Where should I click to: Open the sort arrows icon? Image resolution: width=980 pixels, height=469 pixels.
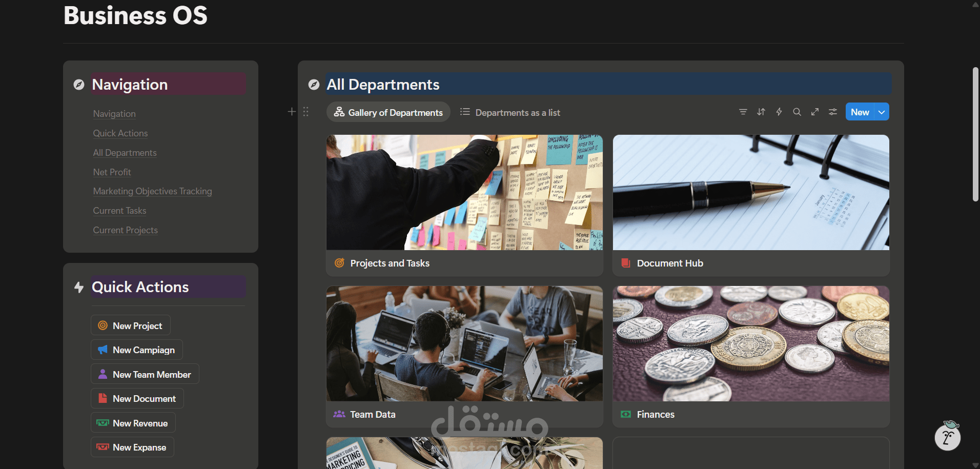pyautogui.click(x=761, y=112)
